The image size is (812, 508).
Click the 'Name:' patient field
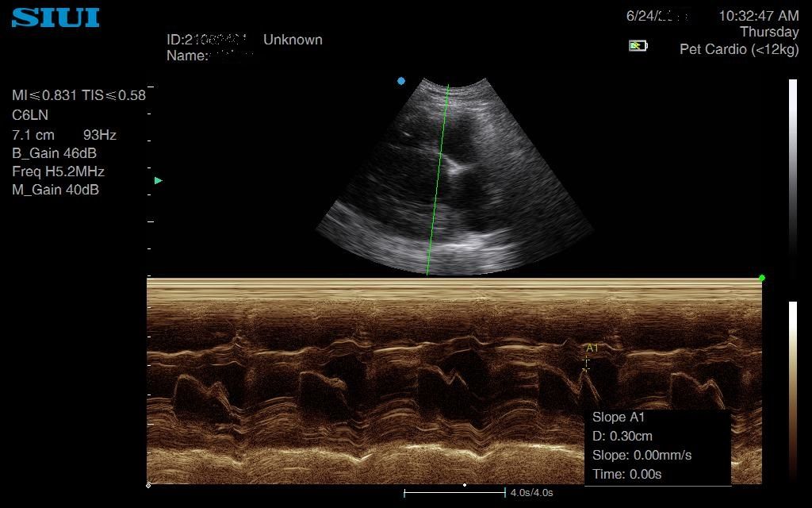pos(209,56)
